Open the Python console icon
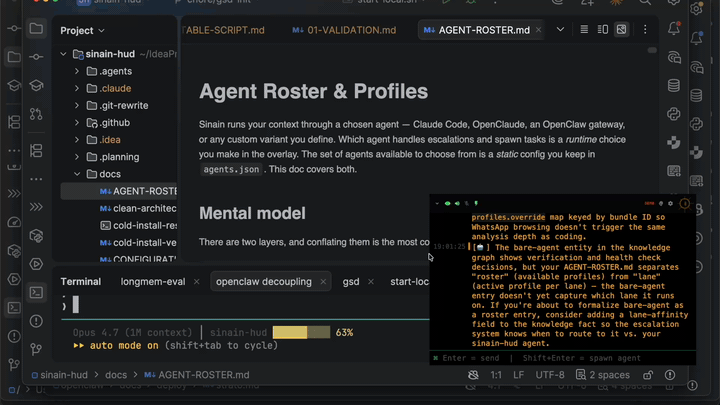The width and height of the screenshot is (720, 405). click(674, 114)
